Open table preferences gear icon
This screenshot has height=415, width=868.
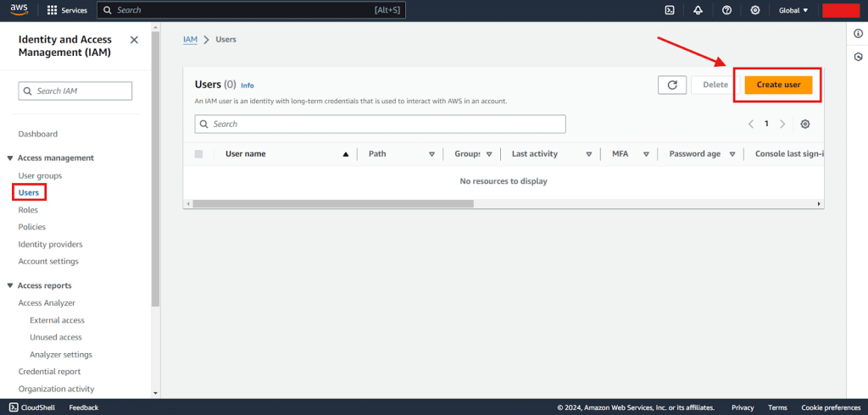pos(805,124)
